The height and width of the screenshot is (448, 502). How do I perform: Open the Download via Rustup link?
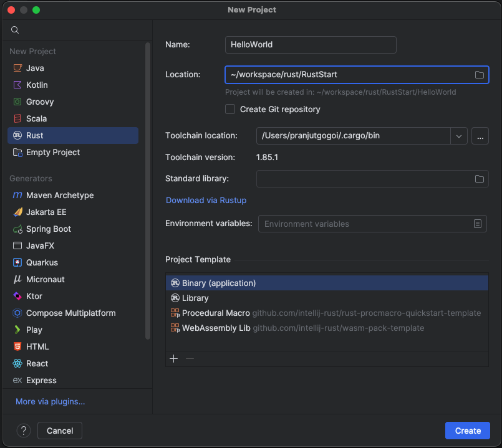tap(206, 200)
